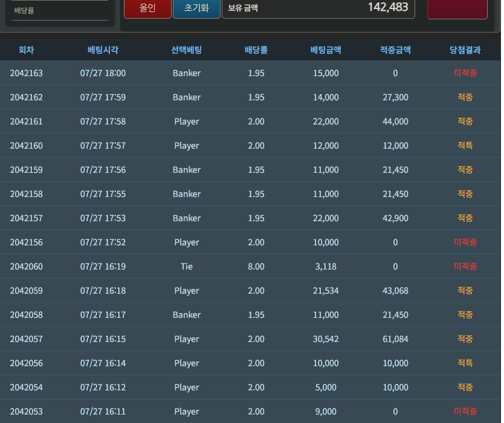The width and height of the screenshot is (504, 423).
Task: Click round number 2042162
Action: point(27,97)
